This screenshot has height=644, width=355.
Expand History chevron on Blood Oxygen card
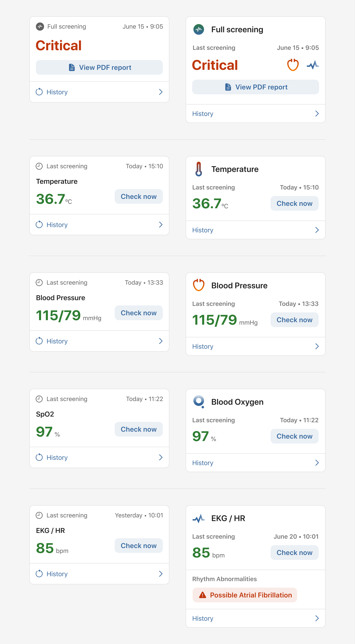(317, 463)
